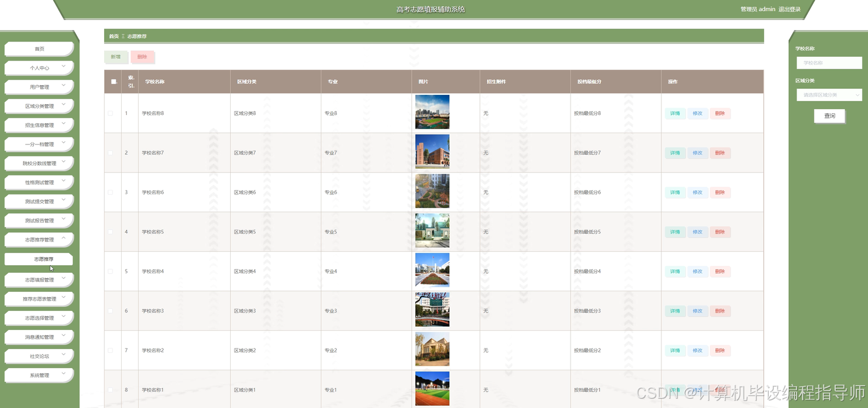
Task: Focus the 学校名称 search input field
Action: 829,63
